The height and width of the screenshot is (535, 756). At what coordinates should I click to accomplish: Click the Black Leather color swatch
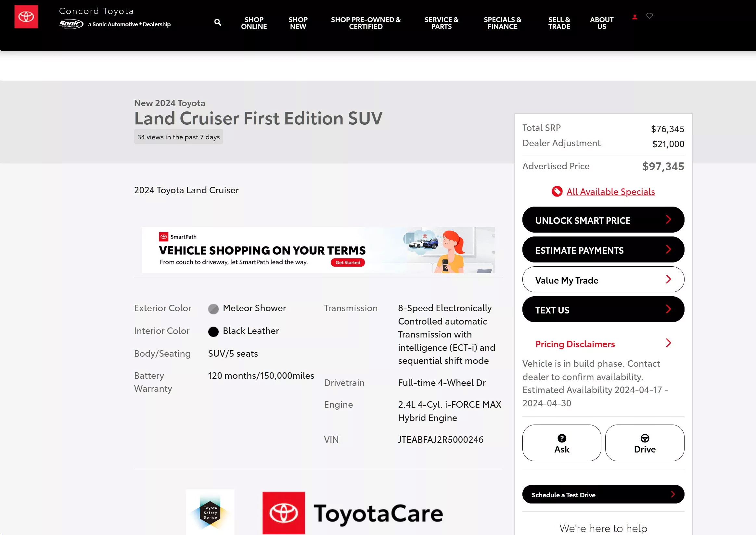point(213,331)
